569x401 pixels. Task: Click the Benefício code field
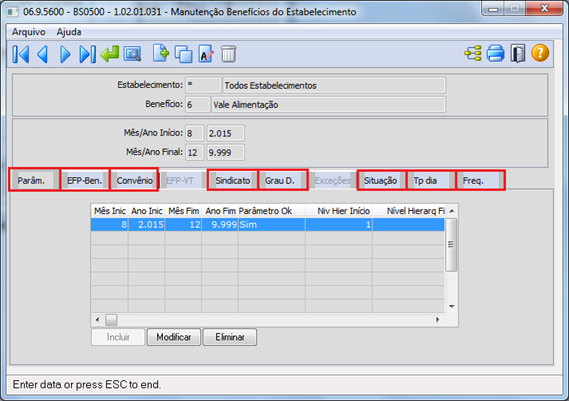(x=197, y=105)
